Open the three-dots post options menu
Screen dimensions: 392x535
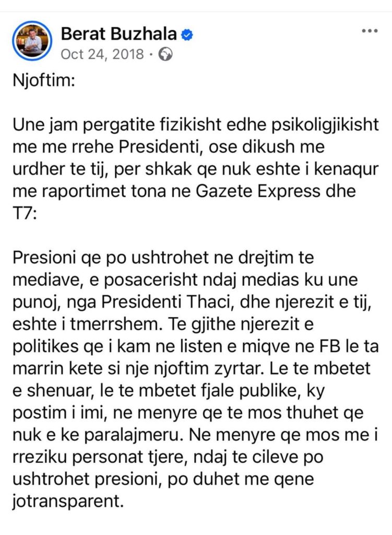[x=369, y=31]
